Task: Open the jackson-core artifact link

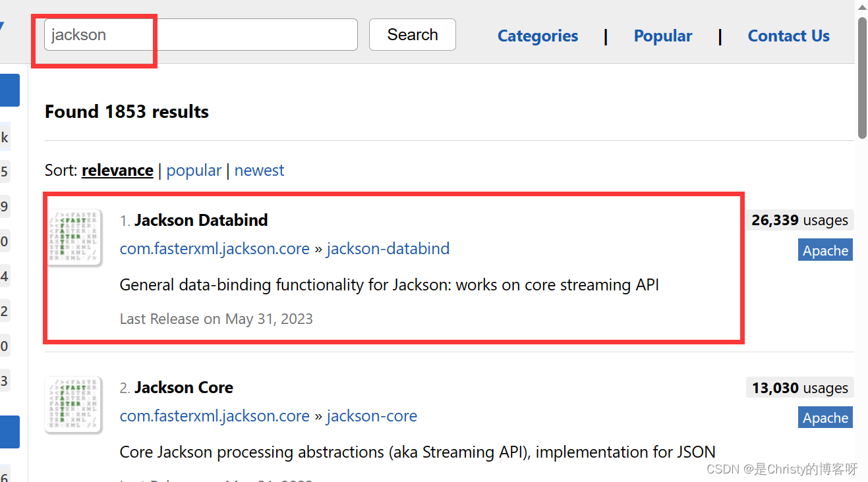Action: [372, 416]
